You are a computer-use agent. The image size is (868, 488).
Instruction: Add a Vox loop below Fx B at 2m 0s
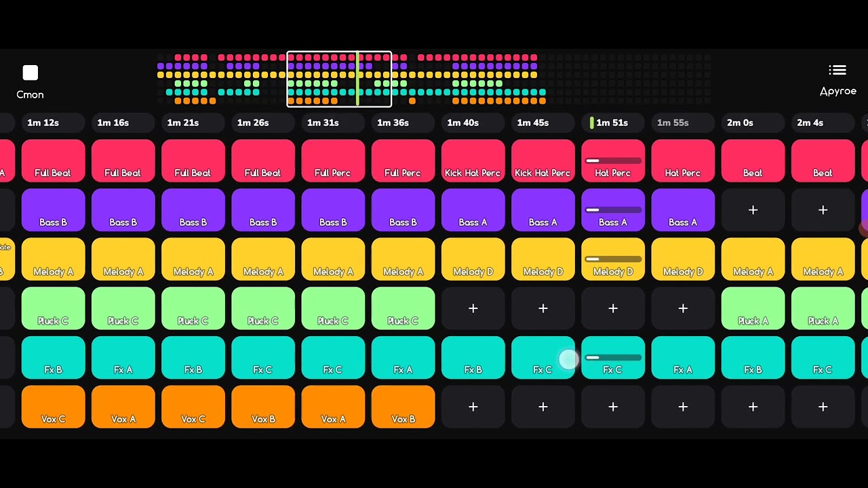click(x=753, y=407)
